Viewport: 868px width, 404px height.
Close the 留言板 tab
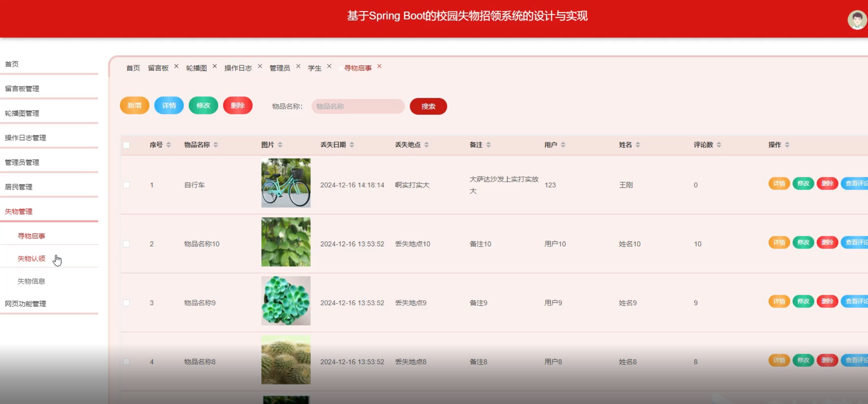[x=177, y=66]
